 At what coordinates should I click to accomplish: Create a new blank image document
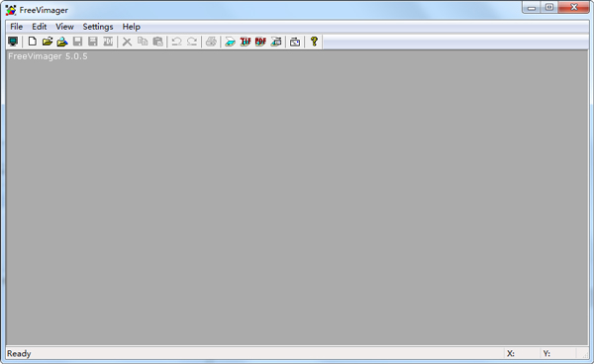(33, 42)
